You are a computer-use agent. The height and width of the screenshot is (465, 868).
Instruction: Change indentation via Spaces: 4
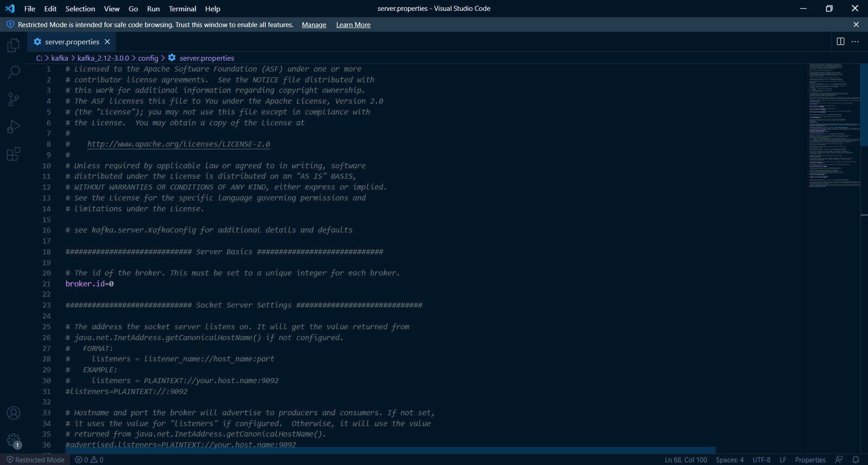[730, 460]
